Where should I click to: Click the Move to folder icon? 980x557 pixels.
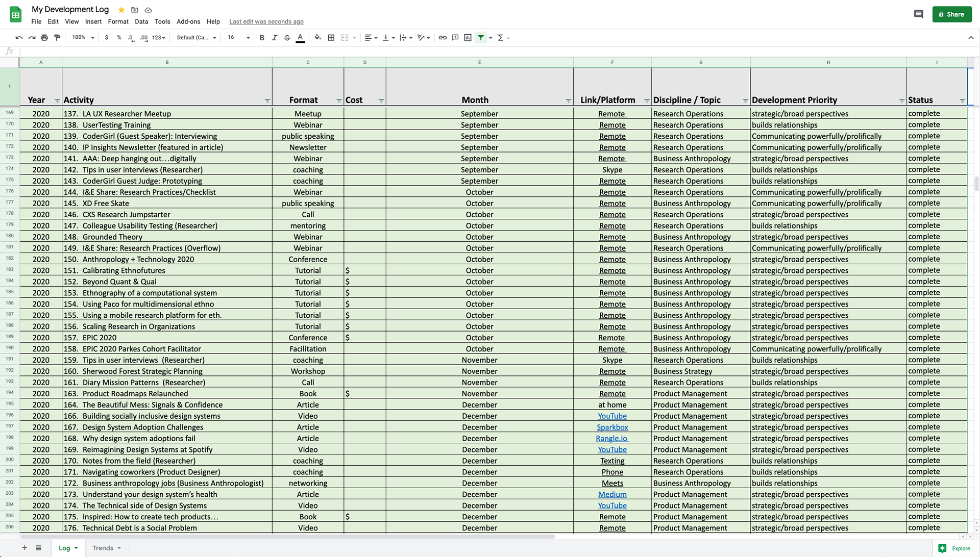coord(135,10)
